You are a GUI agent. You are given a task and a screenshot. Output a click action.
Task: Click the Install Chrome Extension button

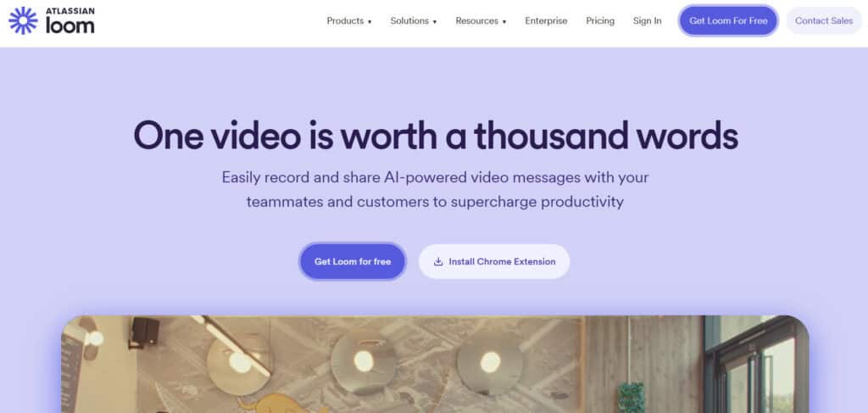click(x=494, y=261)
